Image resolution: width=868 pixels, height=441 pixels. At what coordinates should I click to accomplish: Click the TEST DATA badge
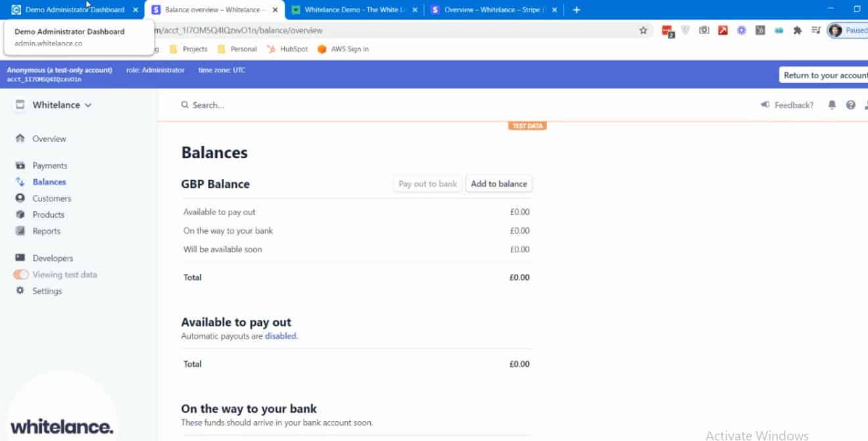click(527, 126)
